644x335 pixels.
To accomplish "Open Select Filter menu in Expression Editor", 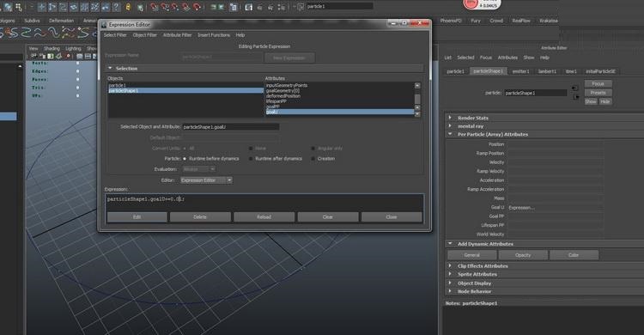I will (x=115, y=35).
